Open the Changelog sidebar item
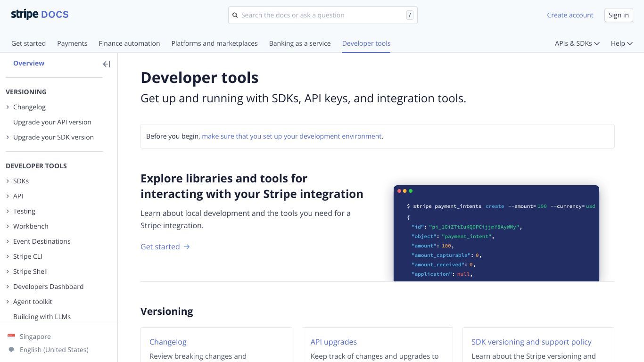This screenshot has height=362, width=644. pyautogui.click(x=29, y=107)
